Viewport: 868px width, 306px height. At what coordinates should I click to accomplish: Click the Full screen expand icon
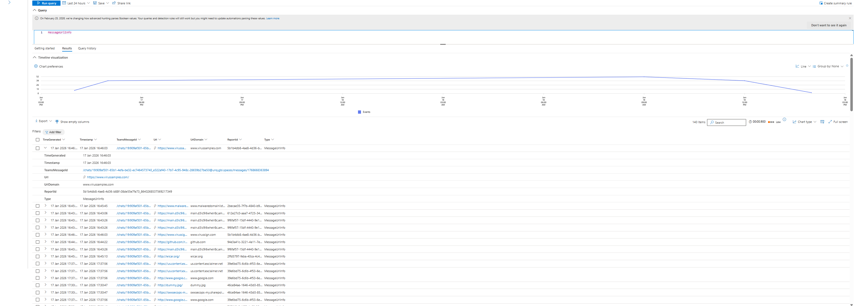[x=830, y=122]
